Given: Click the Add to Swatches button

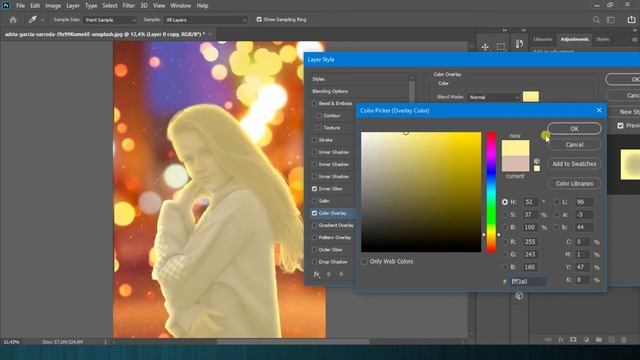Looking at the screenshot, I should pos(574,164).
